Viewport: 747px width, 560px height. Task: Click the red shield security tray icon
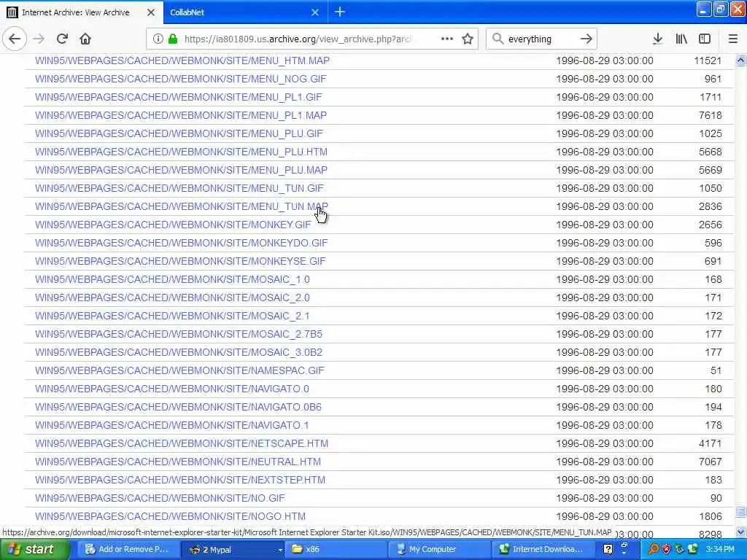pyautogui.click(x=666, y=549)
